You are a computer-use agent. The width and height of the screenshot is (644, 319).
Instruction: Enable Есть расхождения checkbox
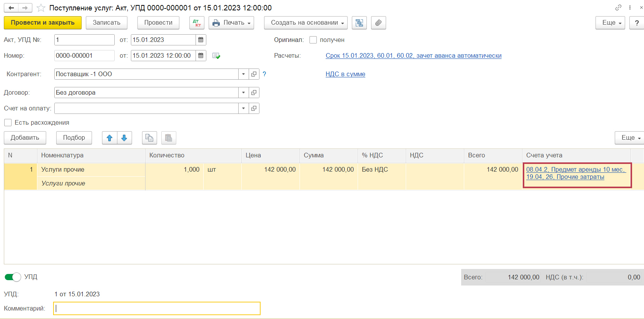pos(8,122)
